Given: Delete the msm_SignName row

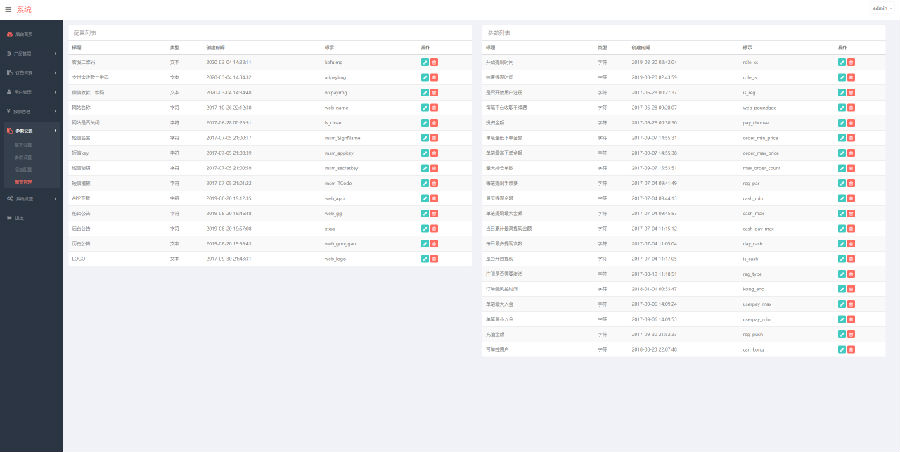Looking at the screenshot, I should coord(434,138).
